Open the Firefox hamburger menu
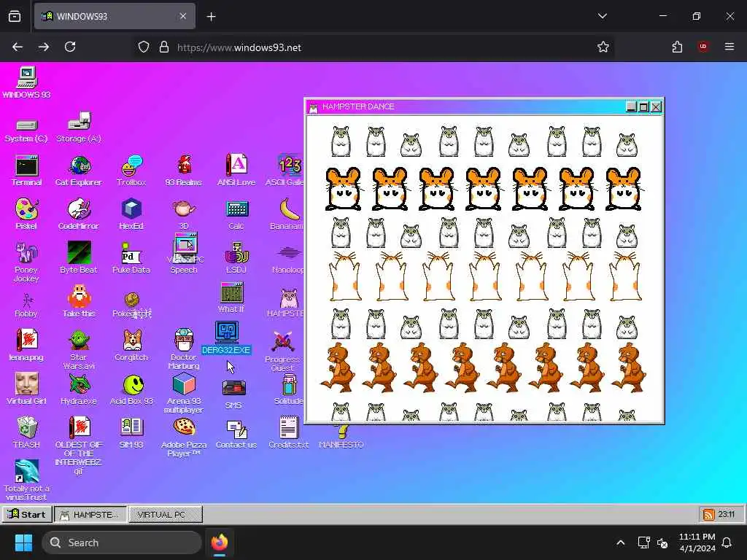 tap(729, 47)
